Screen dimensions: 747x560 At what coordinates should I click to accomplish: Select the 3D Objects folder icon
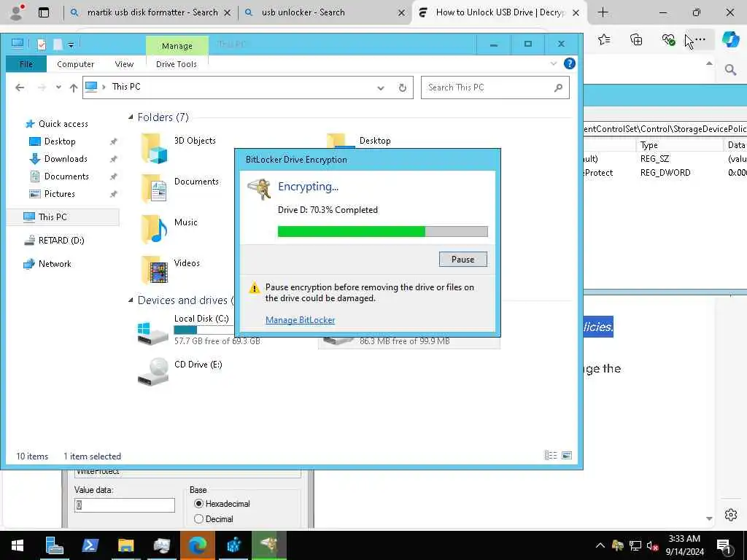tap(155, 149)
